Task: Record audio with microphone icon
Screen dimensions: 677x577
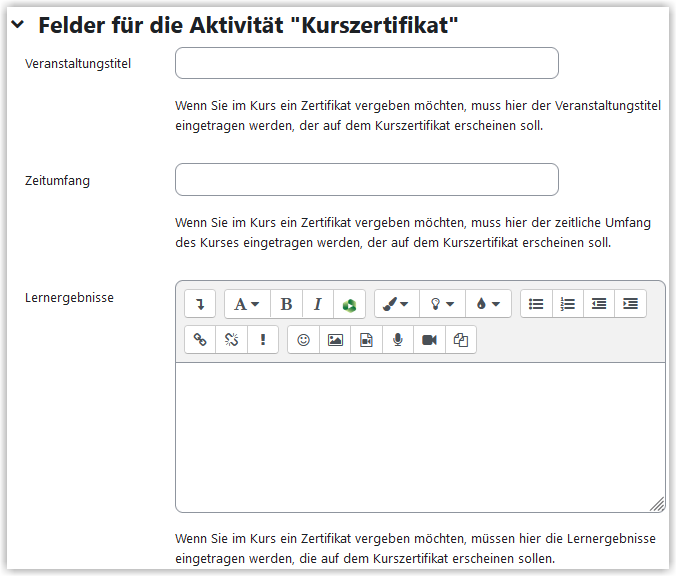Action: [398, 340]
